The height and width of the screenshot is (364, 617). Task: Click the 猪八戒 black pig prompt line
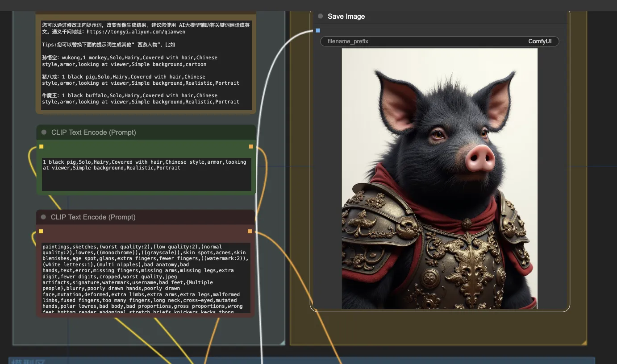(141, 80)
